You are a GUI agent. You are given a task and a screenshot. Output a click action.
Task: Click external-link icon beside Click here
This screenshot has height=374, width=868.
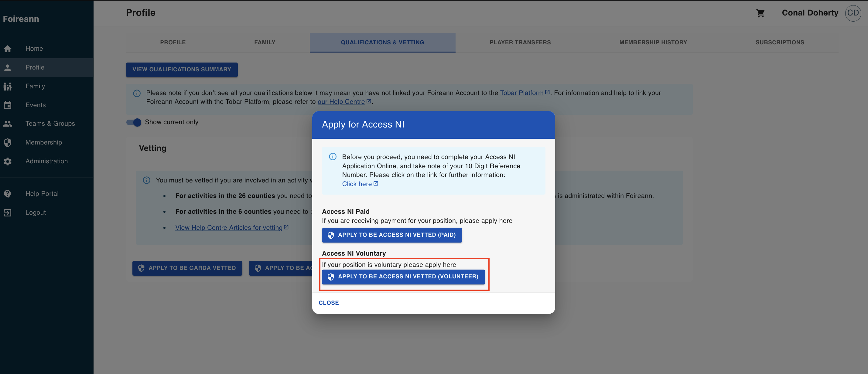[x=376, y=183]
